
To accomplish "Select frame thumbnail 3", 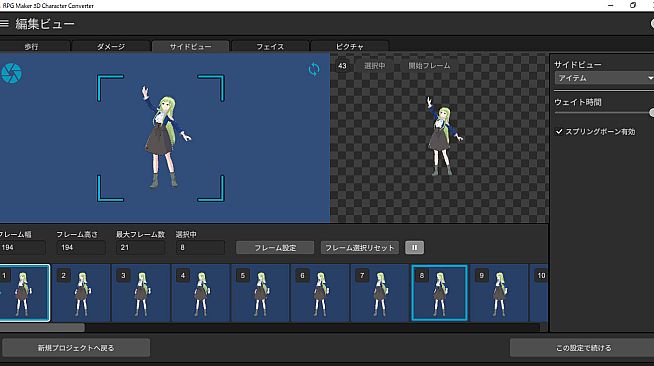I will point(141,293).
